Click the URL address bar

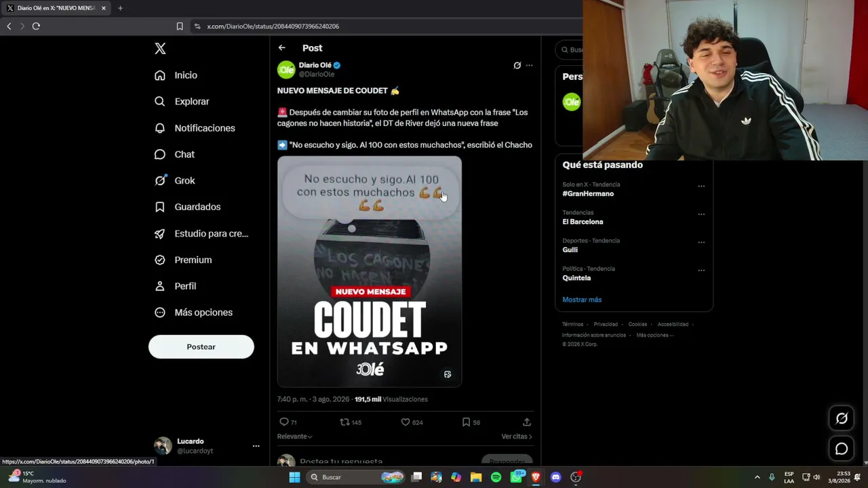[x=387, y=26]
